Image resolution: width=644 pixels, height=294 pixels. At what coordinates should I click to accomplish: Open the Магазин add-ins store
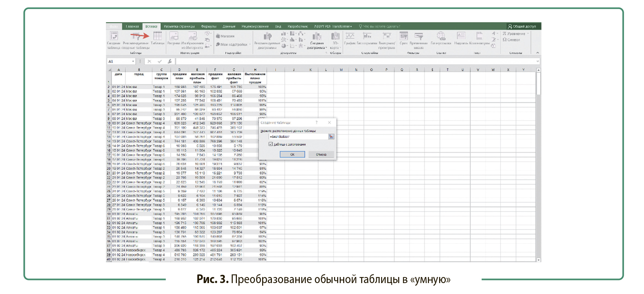click(225, 36)
